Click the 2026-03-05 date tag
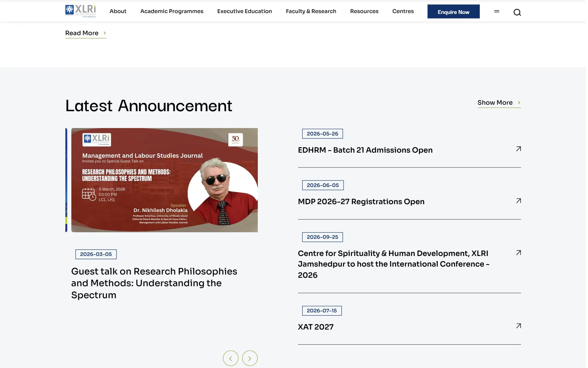588x368 pixels. (x=96, y=254)
